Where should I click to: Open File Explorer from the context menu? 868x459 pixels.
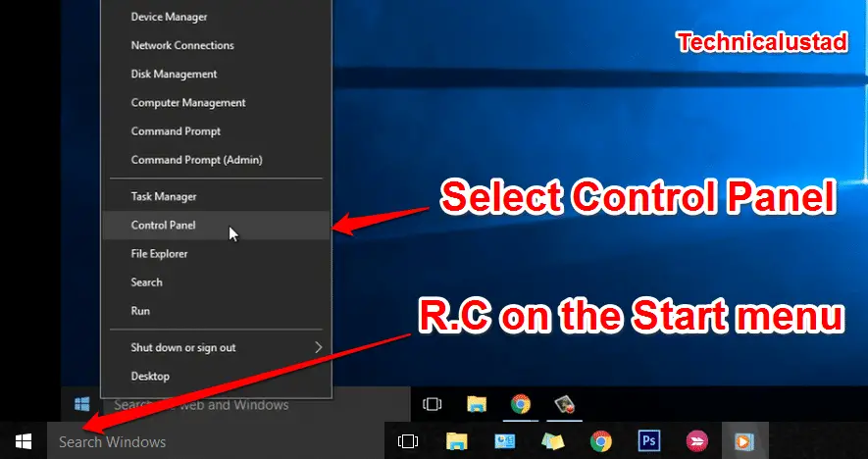(159, 254)
